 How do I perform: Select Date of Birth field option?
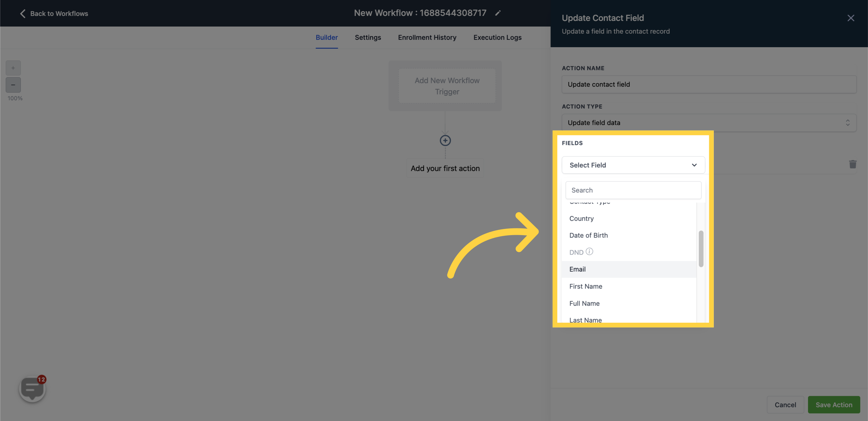pos(629,235)
